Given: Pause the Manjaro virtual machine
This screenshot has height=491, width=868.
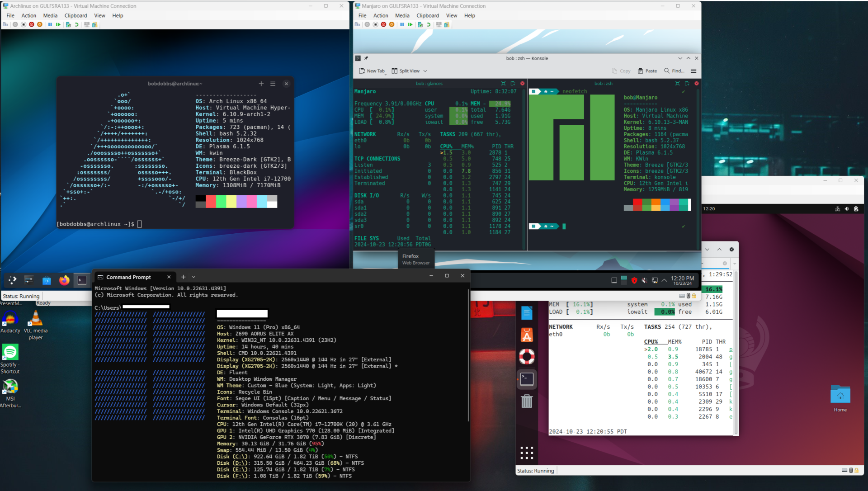Looking at the screenshot, I should click(402, 24).
